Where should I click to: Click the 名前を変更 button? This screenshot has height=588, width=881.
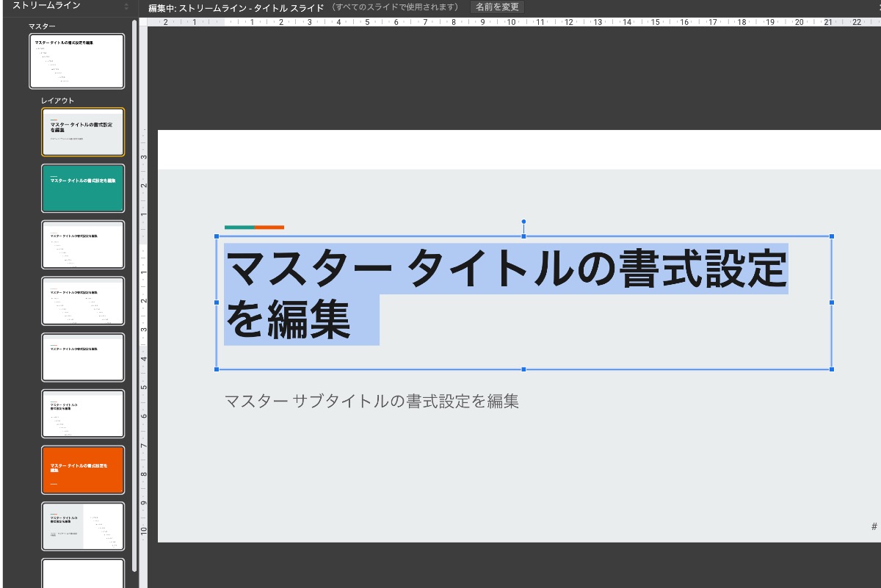(497, 7)
